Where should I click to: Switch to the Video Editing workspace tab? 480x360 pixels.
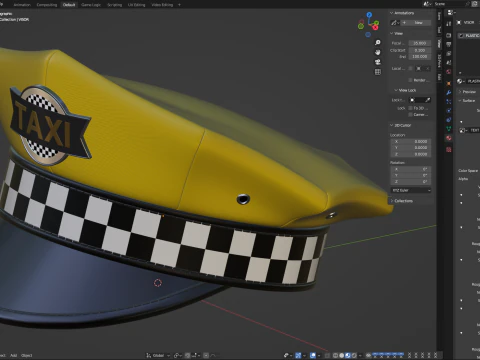[x=162, y=5]
